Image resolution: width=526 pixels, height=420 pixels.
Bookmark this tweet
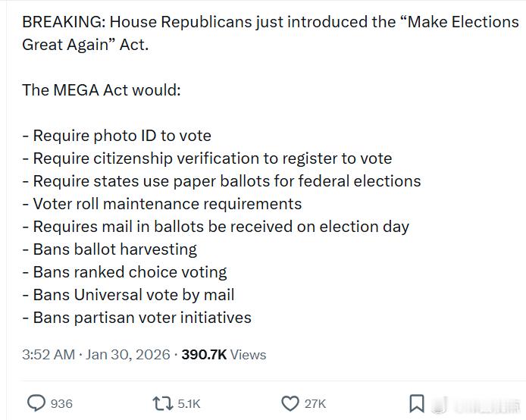pos(417,403)
